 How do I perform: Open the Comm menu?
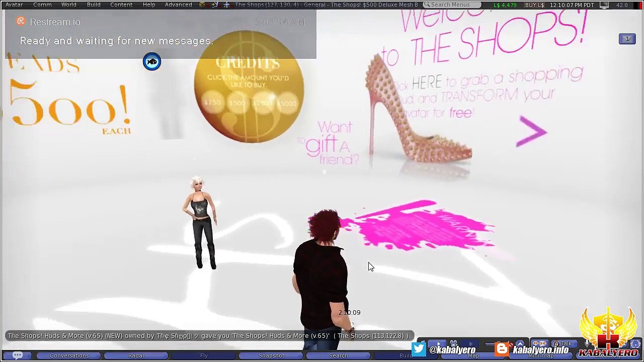coord(42,5)
